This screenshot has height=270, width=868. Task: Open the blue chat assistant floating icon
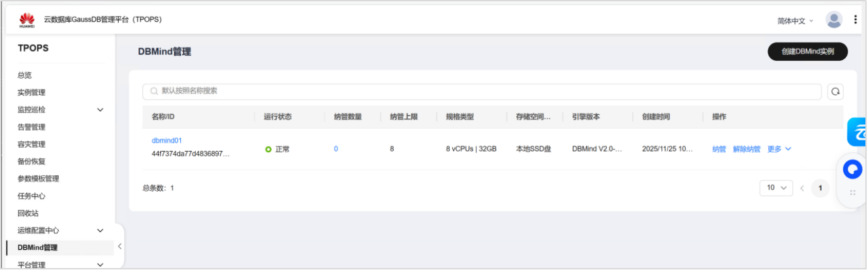[x=852, y=170]
